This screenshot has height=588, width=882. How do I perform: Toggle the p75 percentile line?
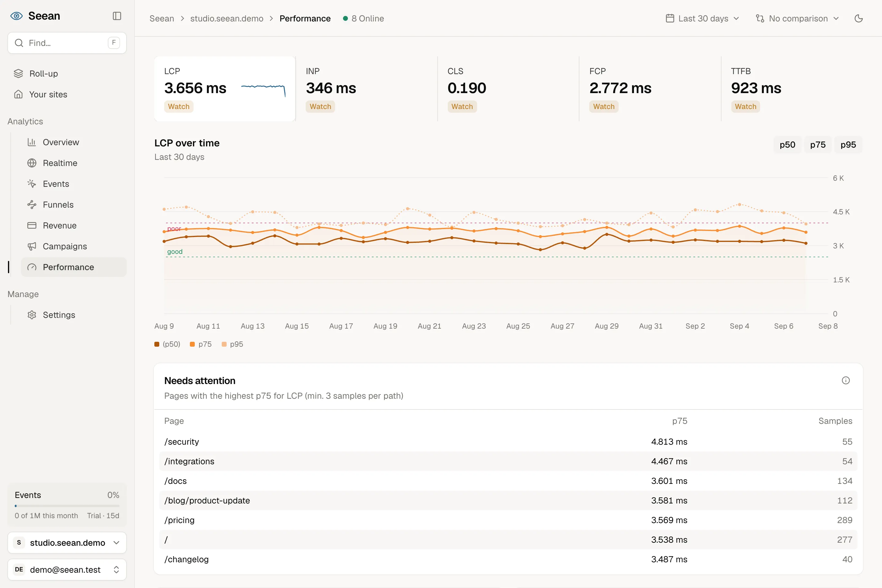[x=817, y=145]
